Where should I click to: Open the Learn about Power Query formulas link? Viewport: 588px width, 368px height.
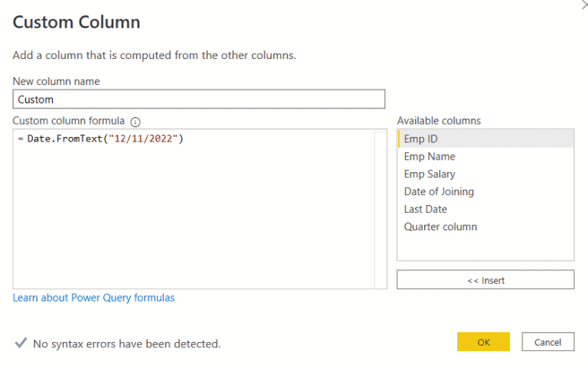tap(93, 298)
